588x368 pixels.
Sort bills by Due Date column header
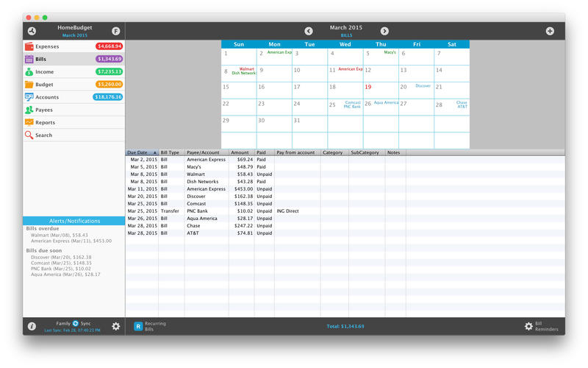(141, 153)
